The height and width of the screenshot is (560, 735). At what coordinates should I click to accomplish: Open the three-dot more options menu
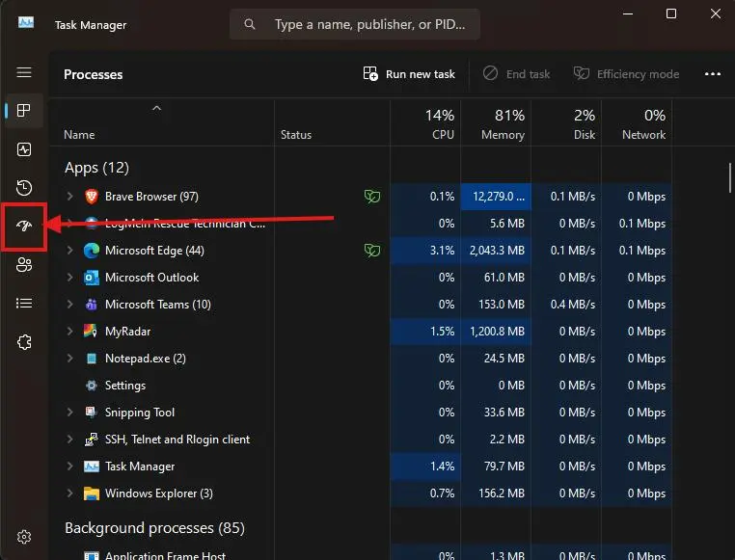coord(713,74)
